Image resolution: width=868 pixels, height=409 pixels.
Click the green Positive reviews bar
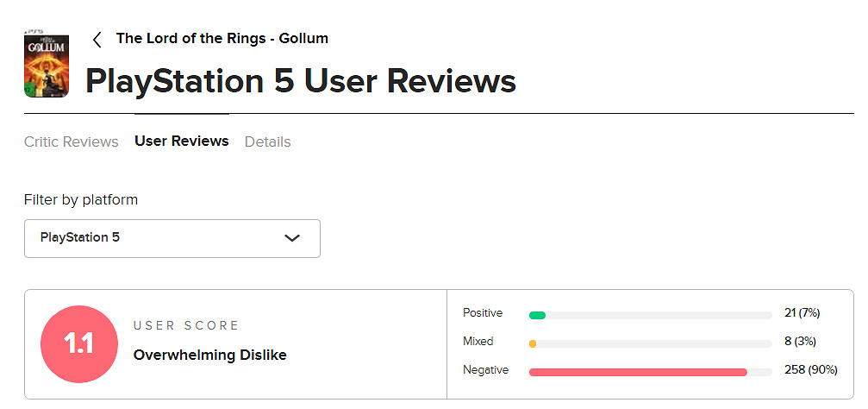(x=537, y=316)
